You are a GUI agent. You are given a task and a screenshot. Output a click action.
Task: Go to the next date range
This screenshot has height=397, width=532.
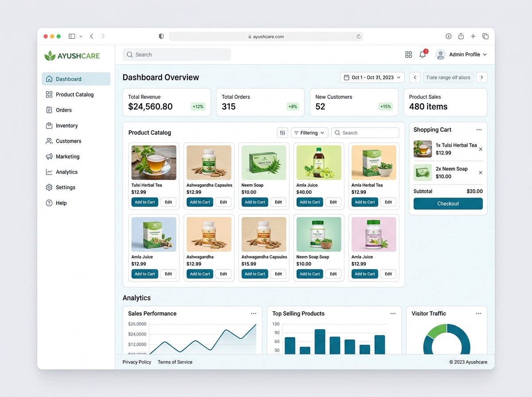pos(482,78)
